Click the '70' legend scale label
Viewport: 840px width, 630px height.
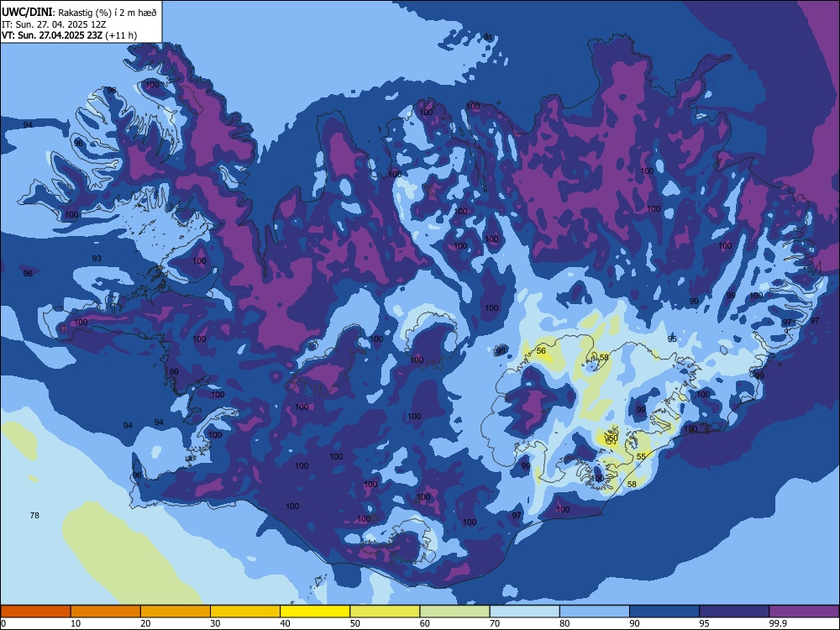point(495,623)
